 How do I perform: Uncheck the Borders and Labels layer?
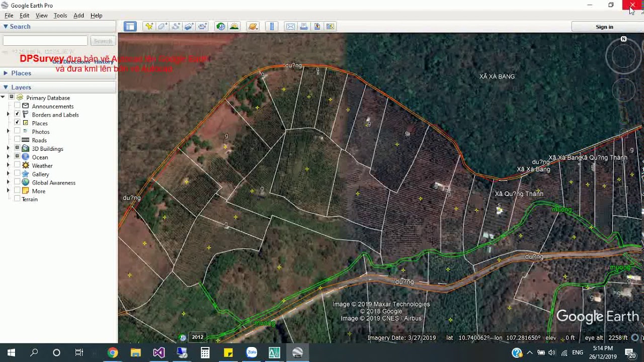17,115
